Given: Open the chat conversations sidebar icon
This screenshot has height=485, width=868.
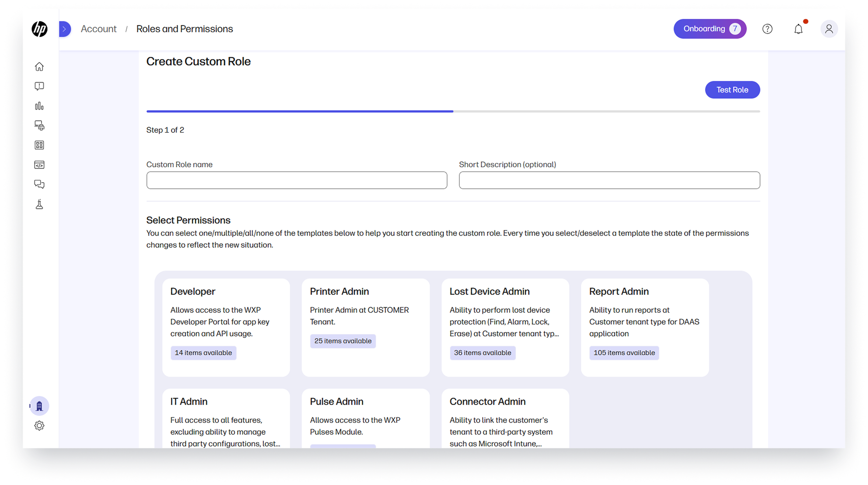Looking at the screenshot, I should [x=39, y=184].
